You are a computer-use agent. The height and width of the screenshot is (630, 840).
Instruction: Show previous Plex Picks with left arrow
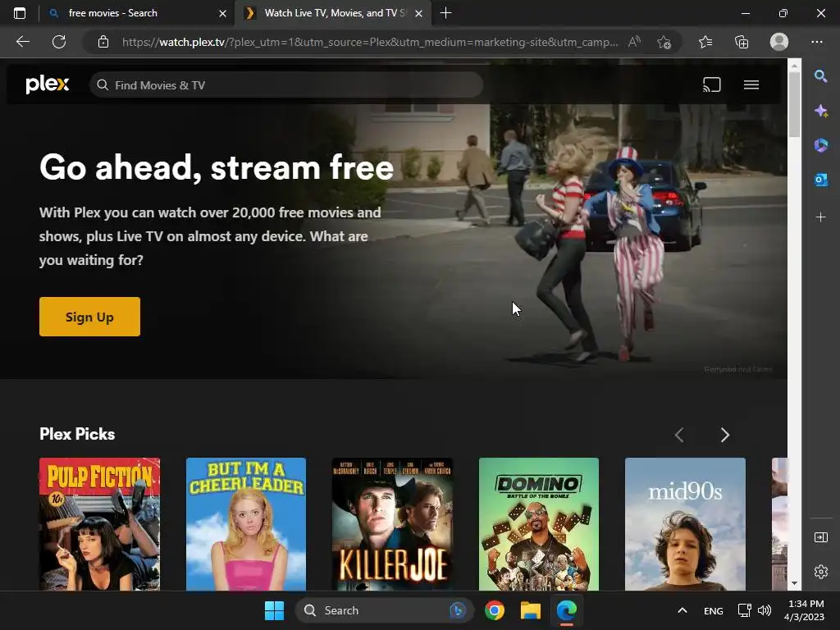coord(679,435)
